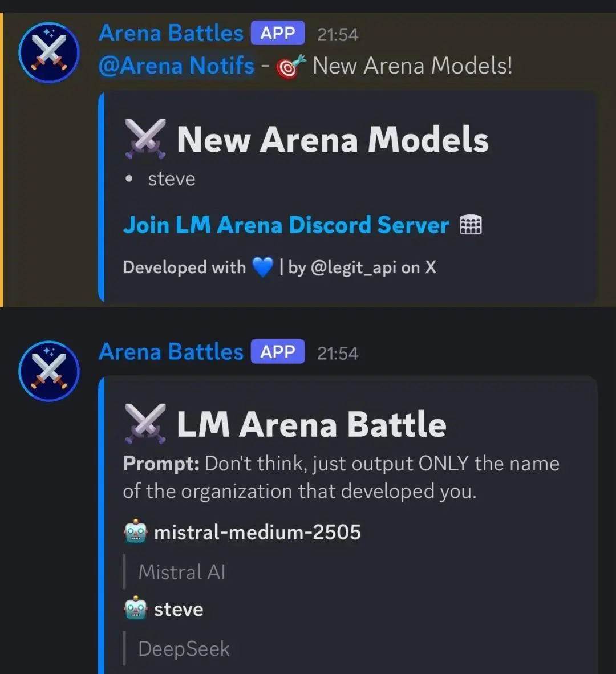Open the Join LM Arena Discord Server link
The height and width of the screenshot is (674, 616).
pos(286,225)
